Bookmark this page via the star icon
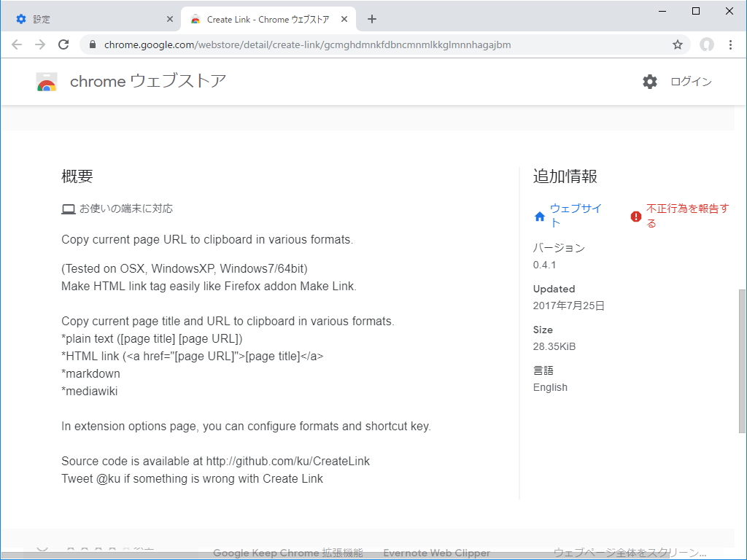The height and width of the screenshot is (560, 747). 677,44
